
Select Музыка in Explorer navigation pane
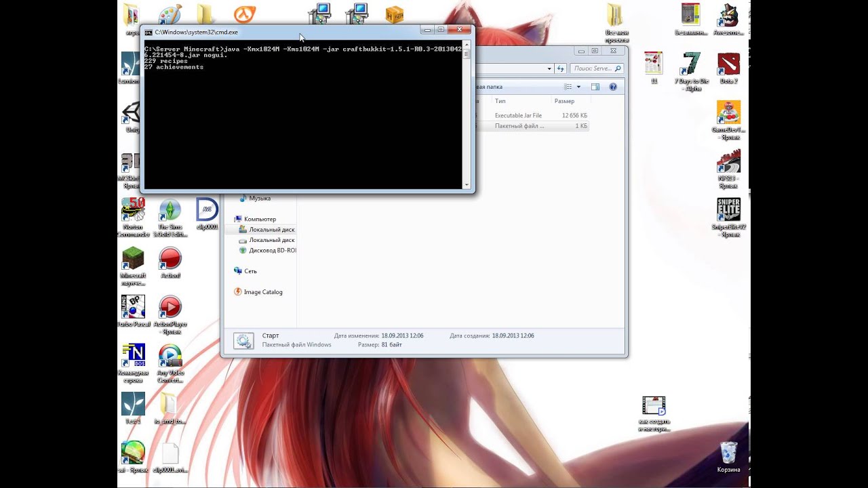(259, 199)
